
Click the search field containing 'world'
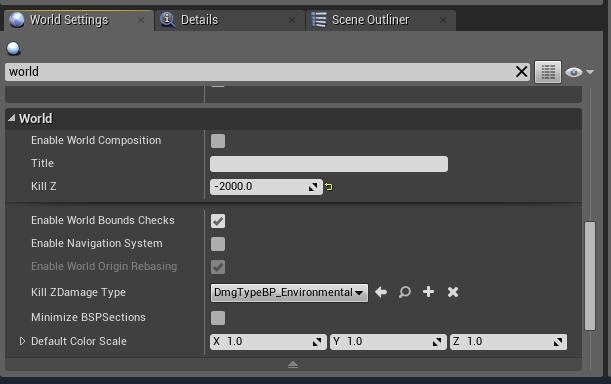pyautogui.click(x=267, y=72)
